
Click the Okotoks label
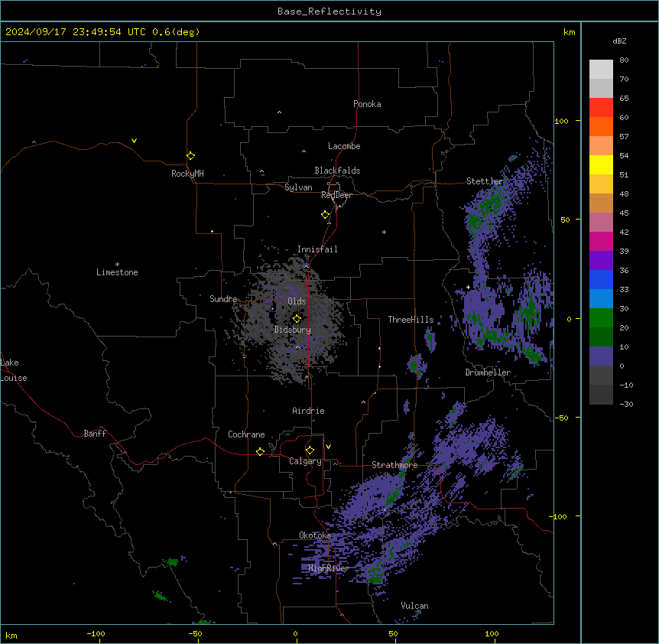(315, 535)
